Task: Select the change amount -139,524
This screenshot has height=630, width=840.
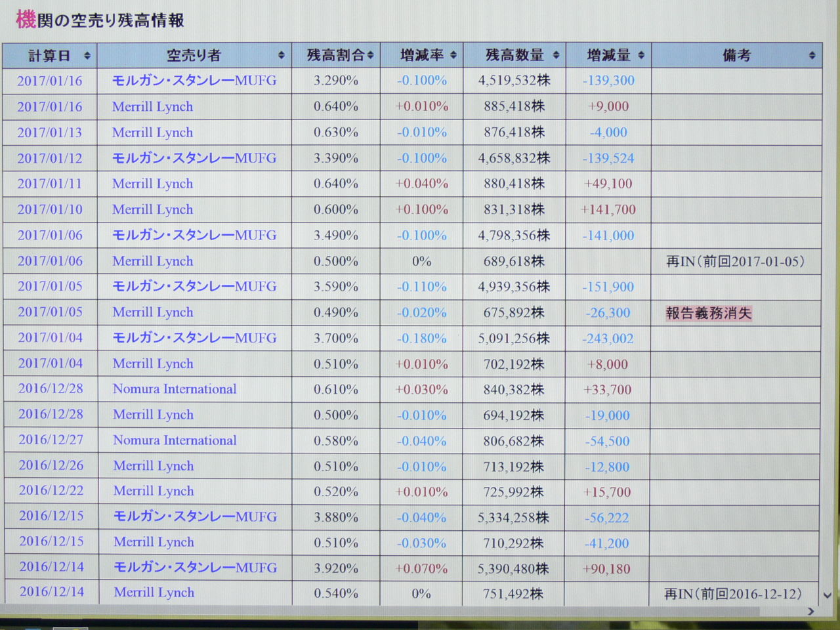Action: tap(608, 159)
